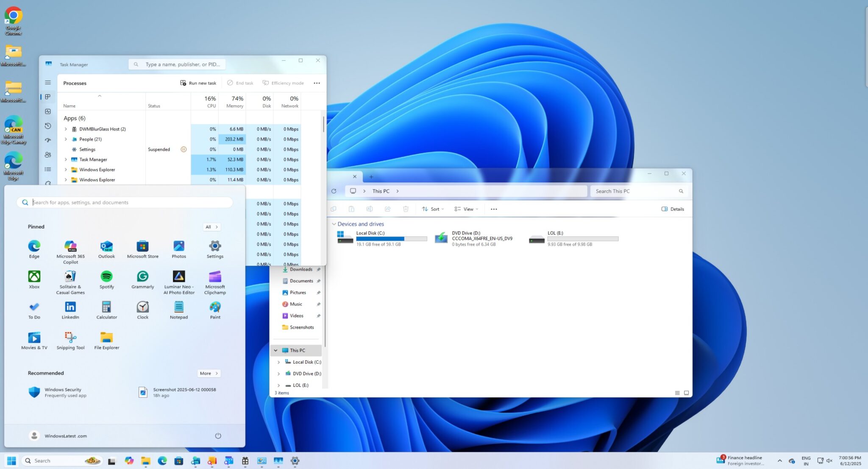This screenshot has height=469, width=868.
Task: Click This PC in the breadcrumb bar
Action: [381, 191]
